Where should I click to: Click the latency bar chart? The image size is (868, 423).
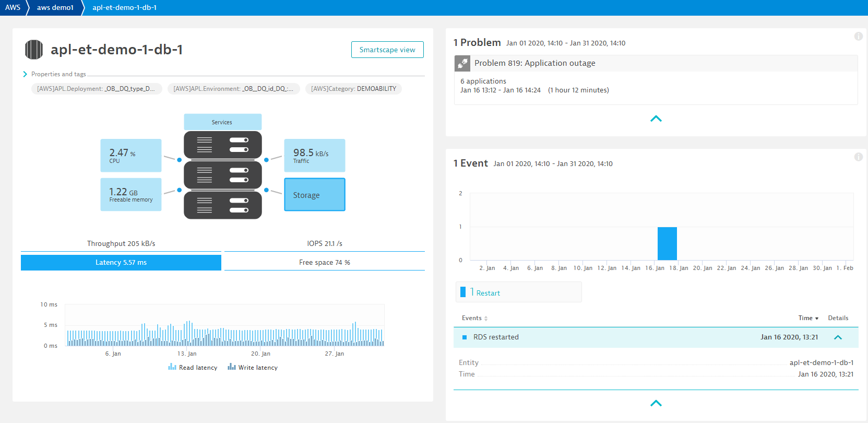pyautogui.click(x=224, y=325)
